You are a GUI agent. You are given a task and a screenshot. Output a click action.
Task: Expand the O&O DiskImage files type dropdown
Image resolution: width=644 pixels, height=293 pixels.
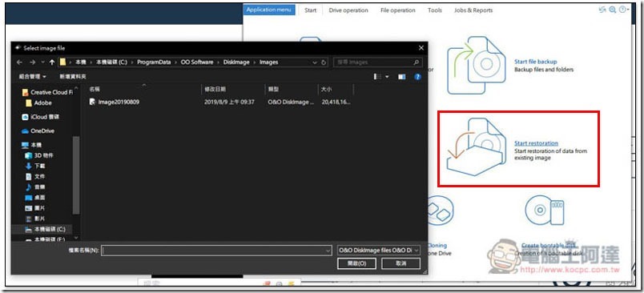[x=417, y=251]
